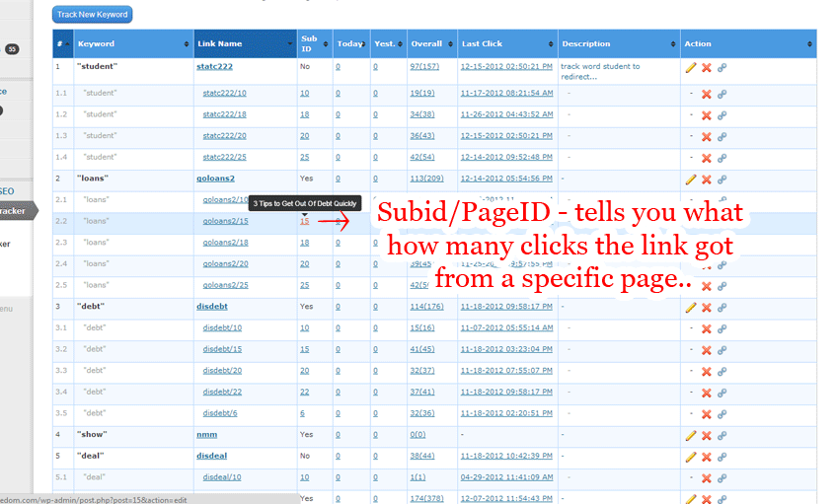This screenshot has height=504, width=836.
Task: Delete the statc222 keyword row
Action: [706, 68]
